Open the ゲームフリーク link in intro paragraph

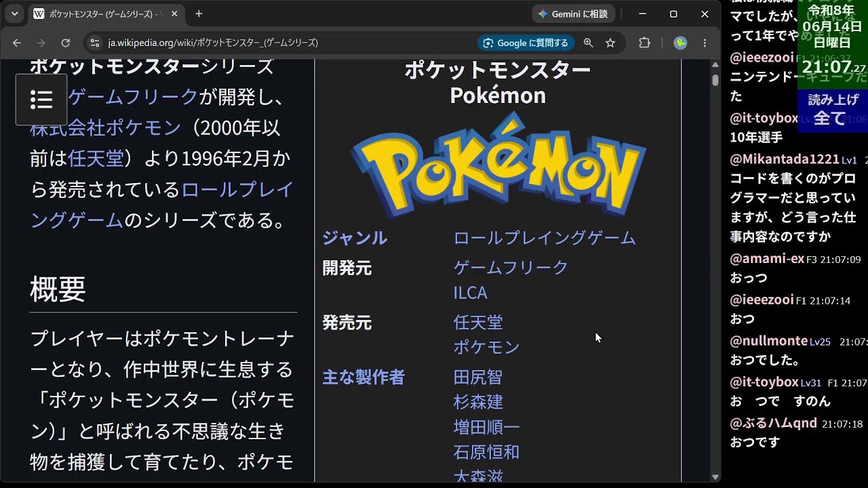pos(133,97)
